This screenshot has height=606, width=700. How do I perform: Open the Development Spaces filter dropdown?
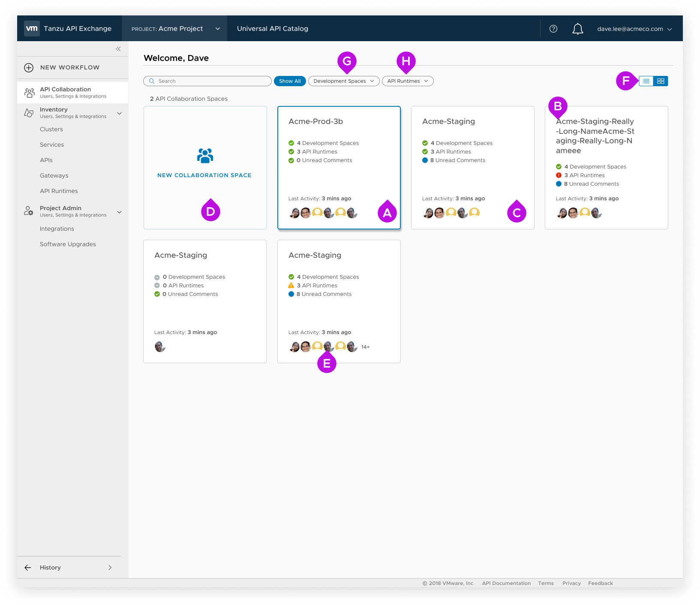[344, 81]
